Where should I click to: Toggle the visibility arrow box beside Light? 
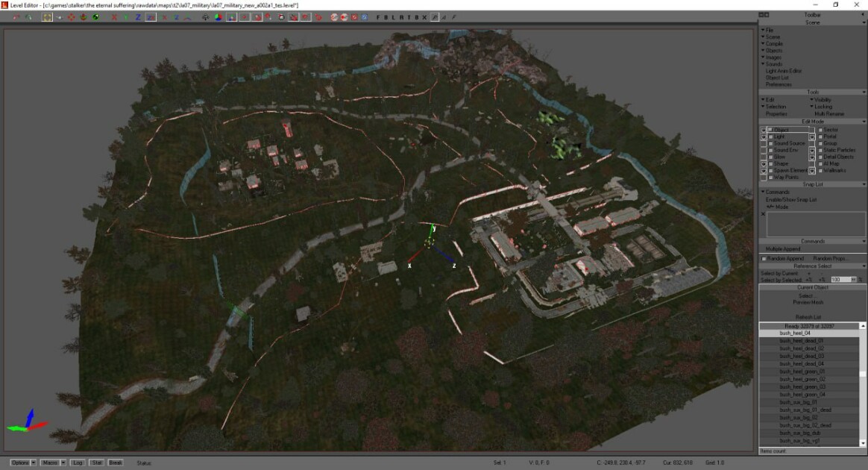pyautogui.click(x=764, y=137)
